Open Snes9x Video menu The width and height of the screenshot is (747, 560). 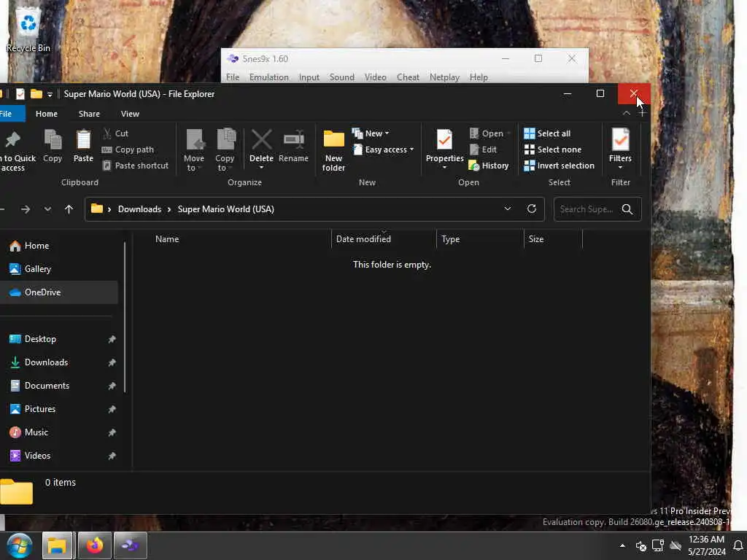(376, 77)
